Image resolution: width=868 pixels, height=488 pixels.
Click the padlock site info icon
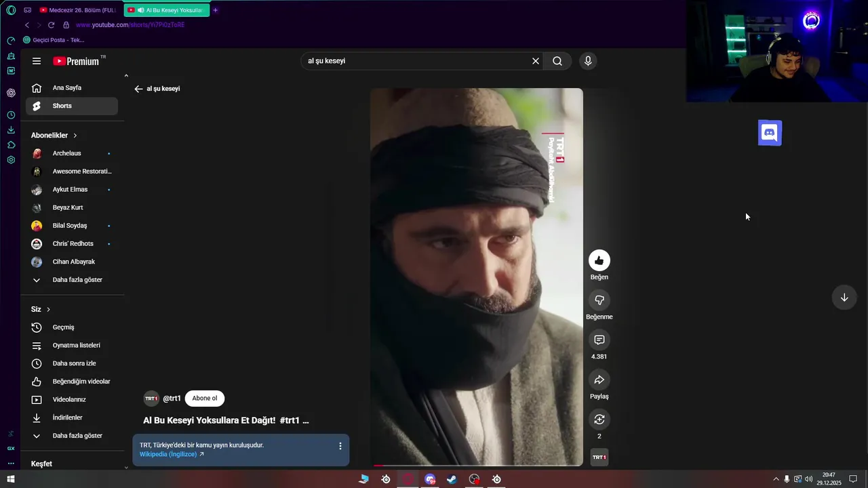tap(66, 25)
